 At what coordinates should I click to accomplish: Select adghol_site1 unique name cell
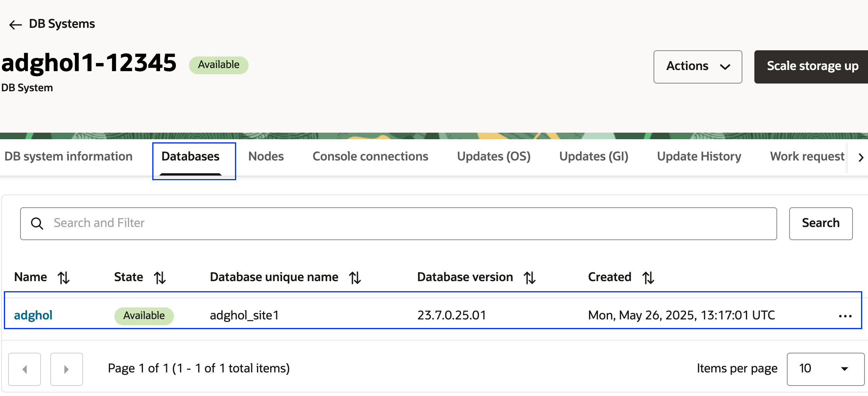(x=244, y=316)
